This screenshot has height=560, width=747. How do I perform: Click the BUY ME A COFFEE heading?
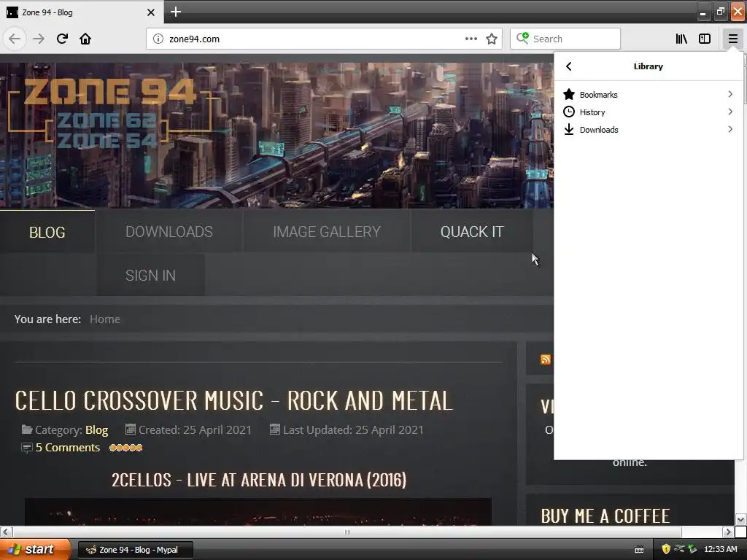605,516
